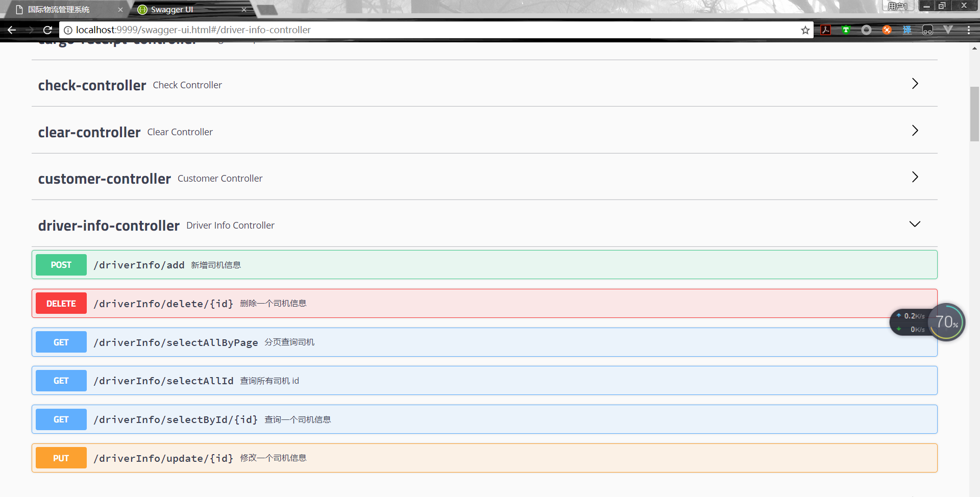
Task: Open the gray ring extension icon
Action: 866,30
